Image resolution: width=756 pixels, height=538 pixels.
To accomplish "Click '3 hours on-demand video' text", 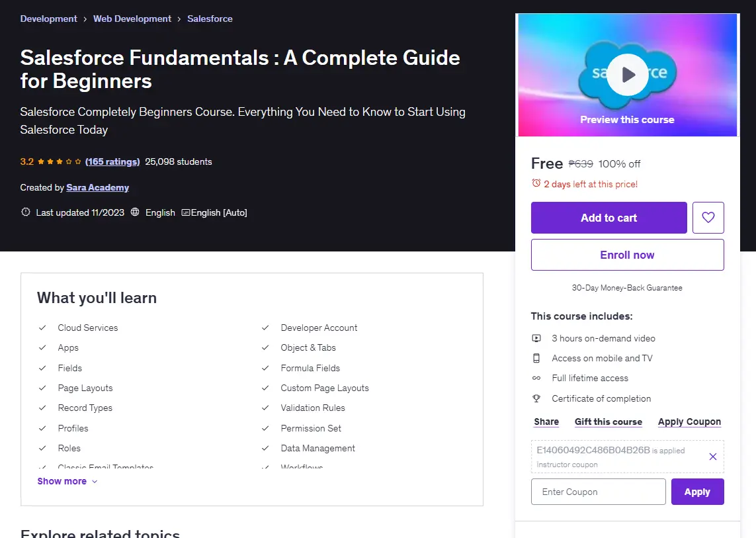I will tap(603, 338).
